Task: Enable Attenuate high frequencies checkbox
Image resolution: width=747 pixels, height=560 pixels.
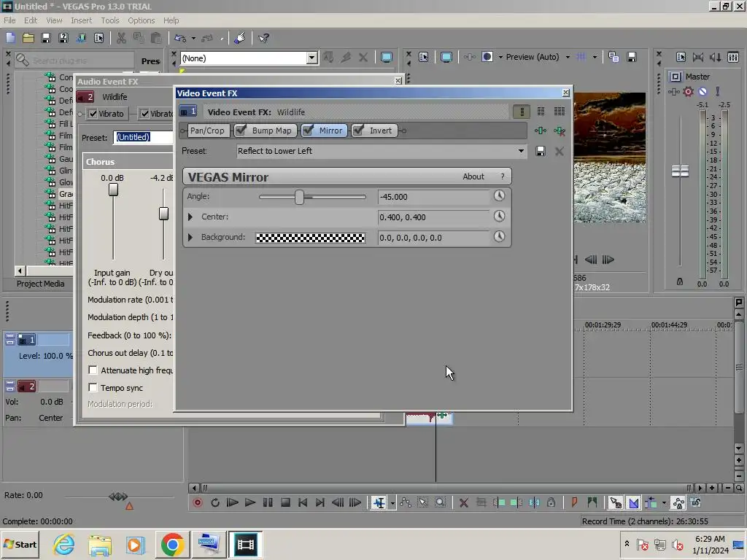Action: click(93, 370)
